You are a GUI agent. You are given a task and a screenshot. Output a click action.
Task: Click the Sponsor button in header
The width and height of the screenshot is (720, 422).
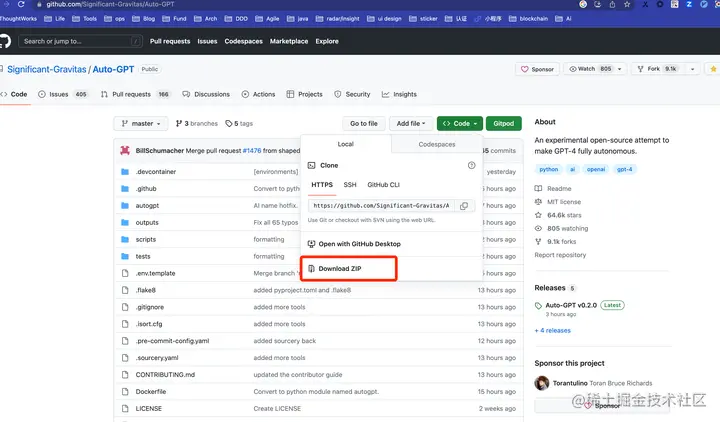coord(537,69)
